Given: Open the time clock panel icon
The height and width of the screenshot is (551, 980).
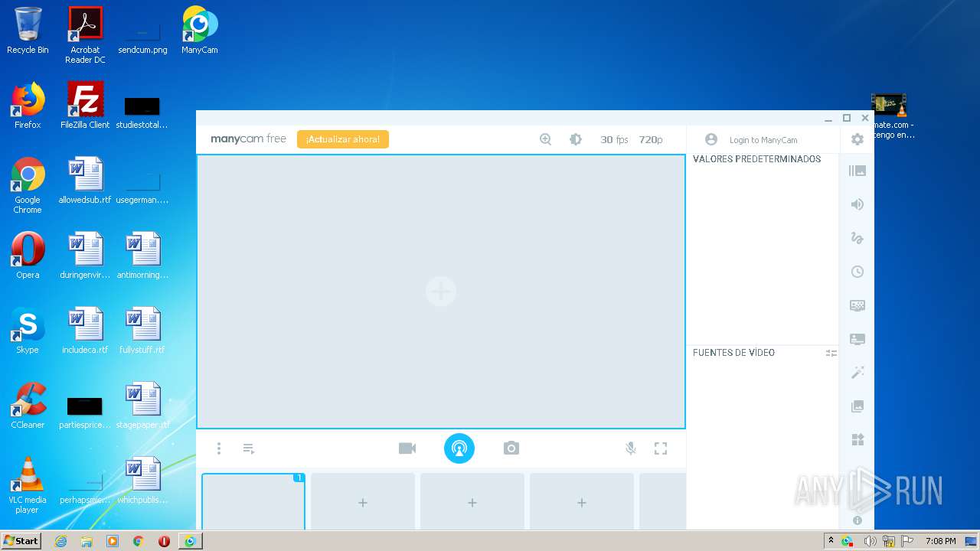Looking at the screenshot, I should point(857,272).
